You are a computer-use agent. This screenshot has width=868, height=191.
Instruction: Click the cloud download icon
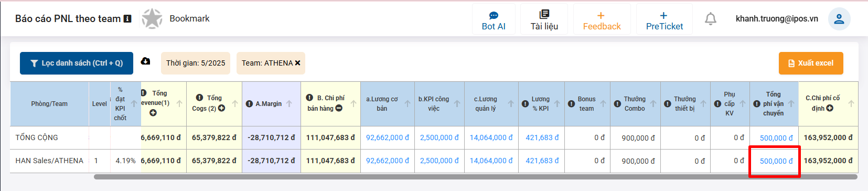[x=146, y=61]
